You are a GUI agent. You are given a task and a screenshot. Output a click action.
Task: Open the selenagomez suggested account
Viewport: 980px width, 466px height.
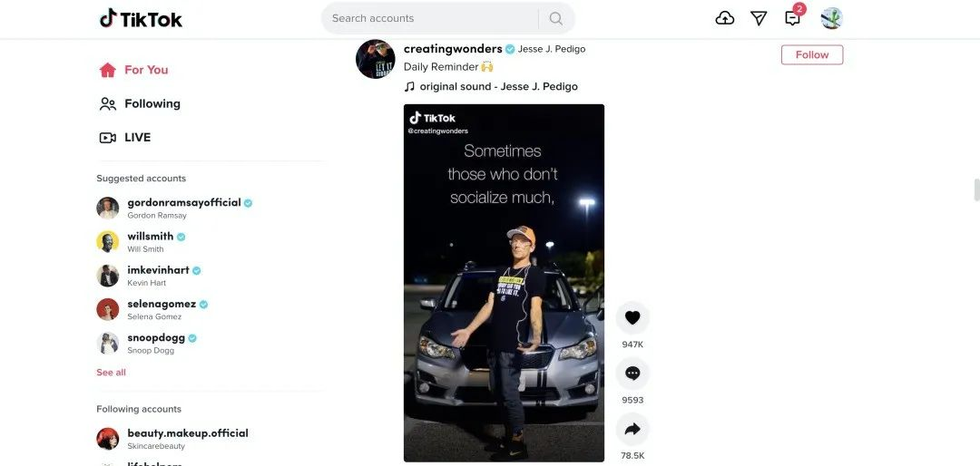point(152,309)
